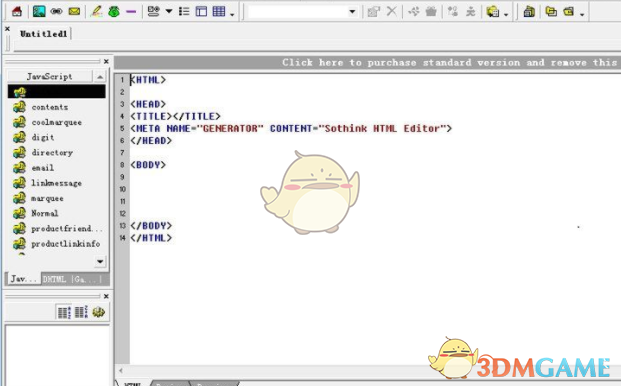Viewport: 621px width, 386px height.
Task: Select the highlighted first script list item
Action: (x=57, y=92)
